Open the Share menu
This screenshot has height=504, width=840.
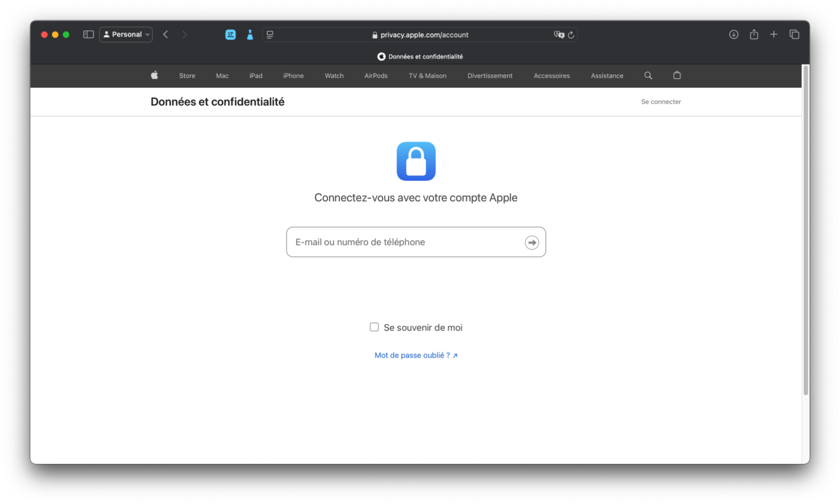click(754, 35)
